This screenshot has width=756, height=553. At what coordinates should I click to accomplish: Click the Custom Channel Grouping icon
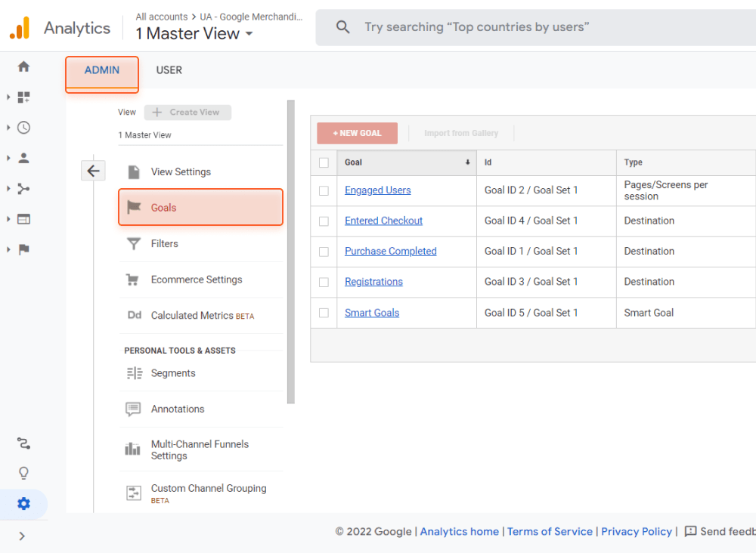tap(134, 493)
